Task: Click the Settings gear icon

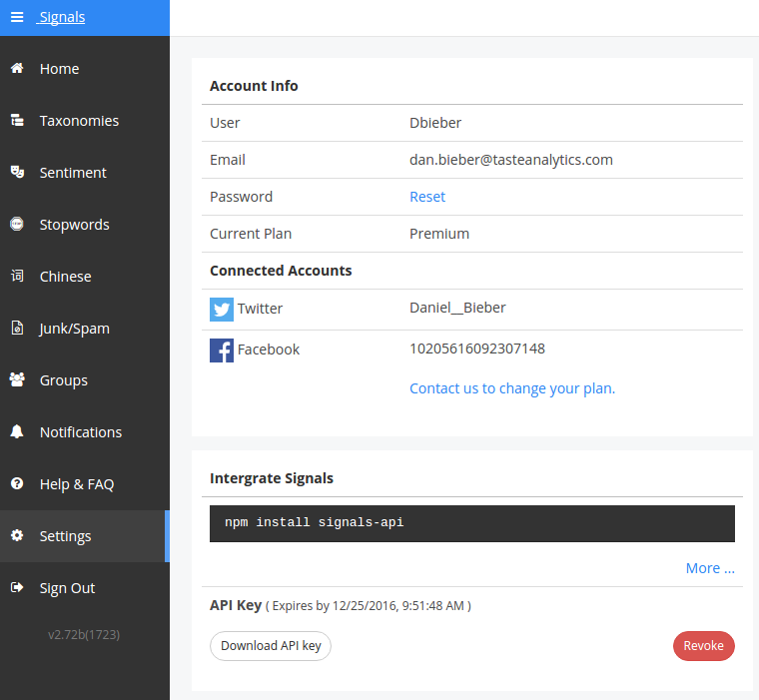Action: coord(17,535)
